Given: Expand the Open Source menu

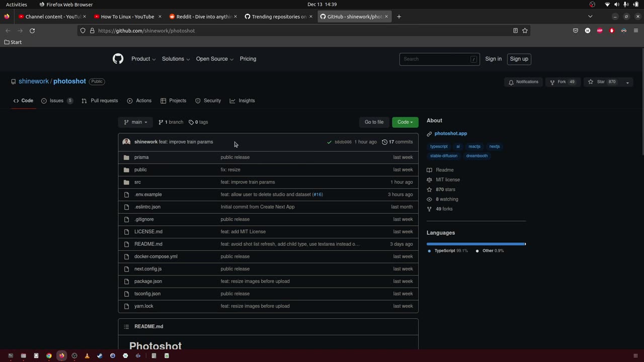Looking at the screenshot, I should click(x=215, y=59).
